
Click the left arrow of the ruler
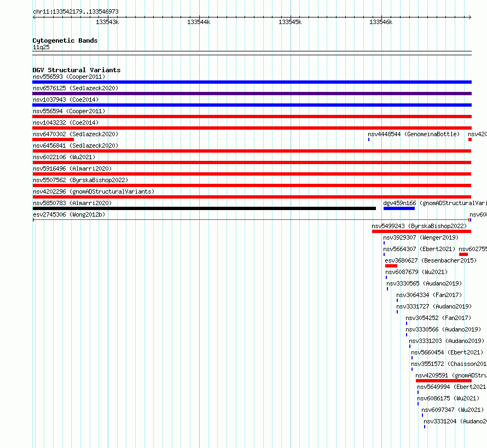[x=34, y=17]
